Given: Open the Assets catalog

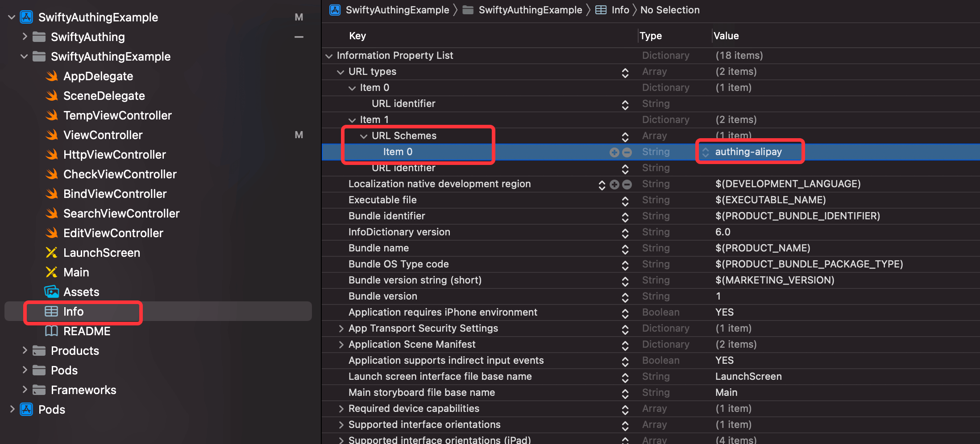Looking at the screenshot, I should point(81,292).
